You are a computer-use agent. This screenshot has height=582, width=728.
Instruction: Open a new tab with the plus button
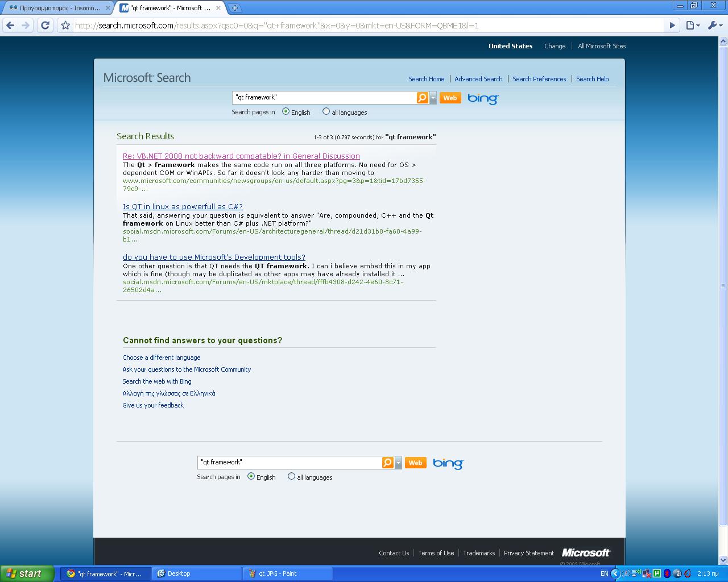234,8
